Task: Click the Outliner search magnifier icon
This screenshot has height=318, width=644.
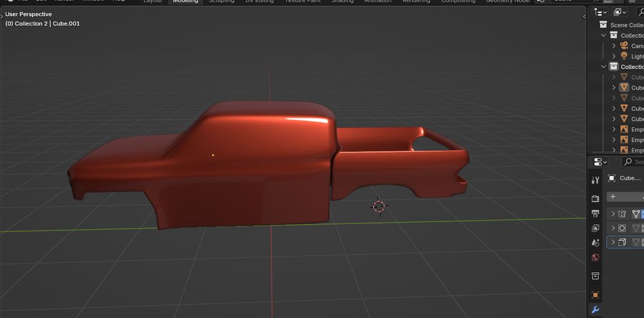Action: (640, 12)
